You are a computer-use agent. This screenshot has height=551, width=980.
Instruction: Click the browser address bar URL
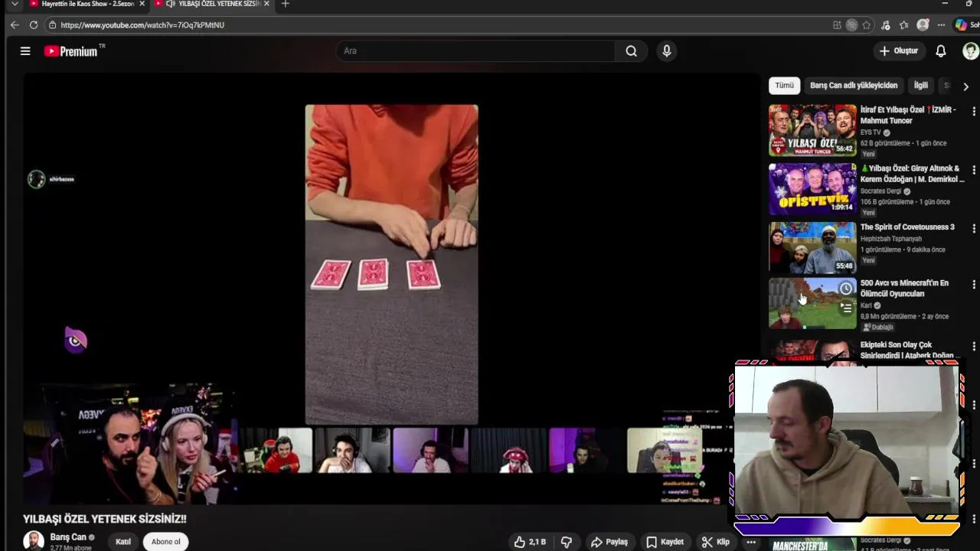(x=142, y=25)
